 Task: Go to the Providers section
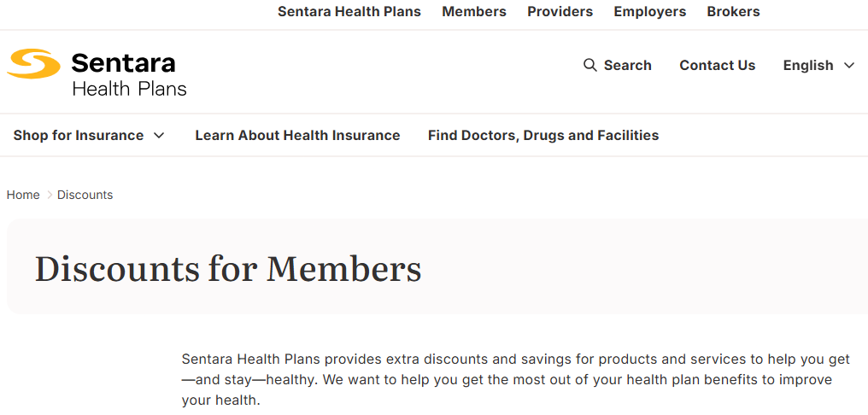(x=560, y=12)
